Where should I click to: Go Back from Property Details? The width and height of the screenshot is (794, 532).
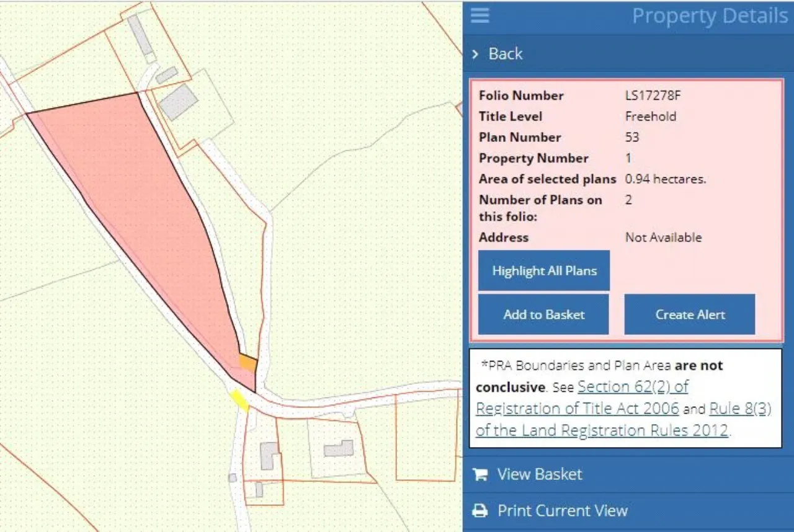505,54
